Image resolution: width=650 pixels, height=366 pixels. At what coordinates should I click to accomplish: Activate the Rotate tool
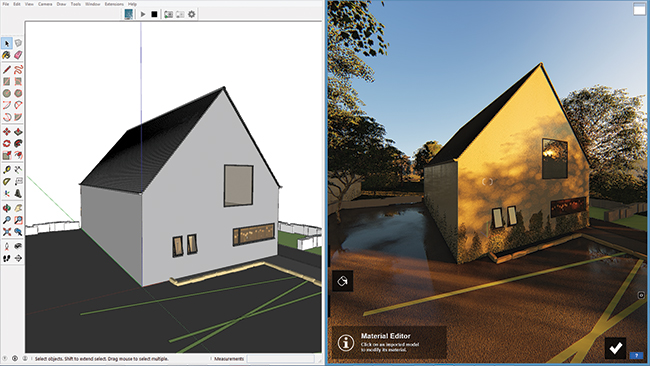point(7,143)
